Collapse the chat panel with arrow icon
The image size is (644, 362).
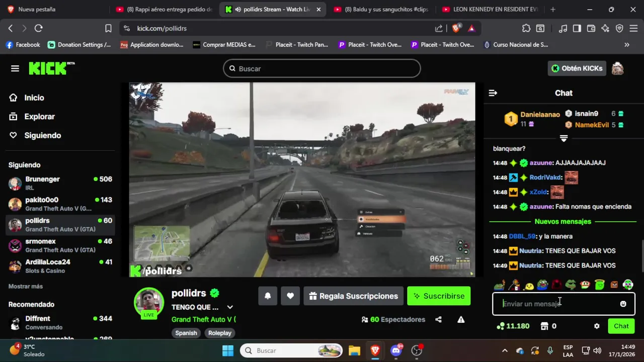click(493, 93)
